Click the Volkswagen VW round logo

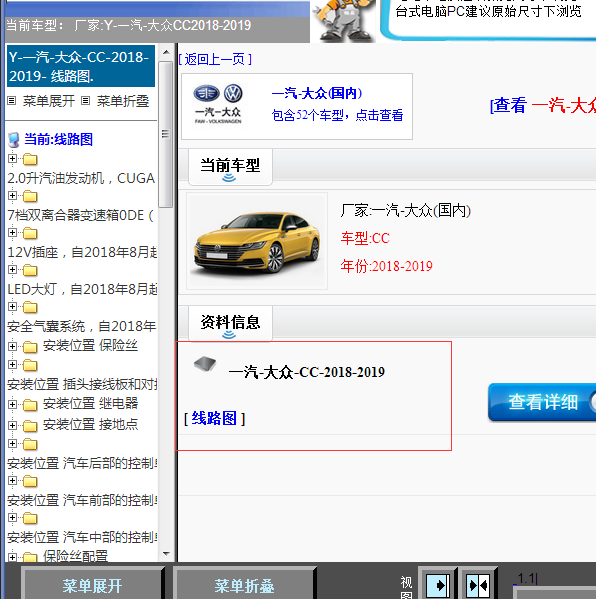(233, 93)
